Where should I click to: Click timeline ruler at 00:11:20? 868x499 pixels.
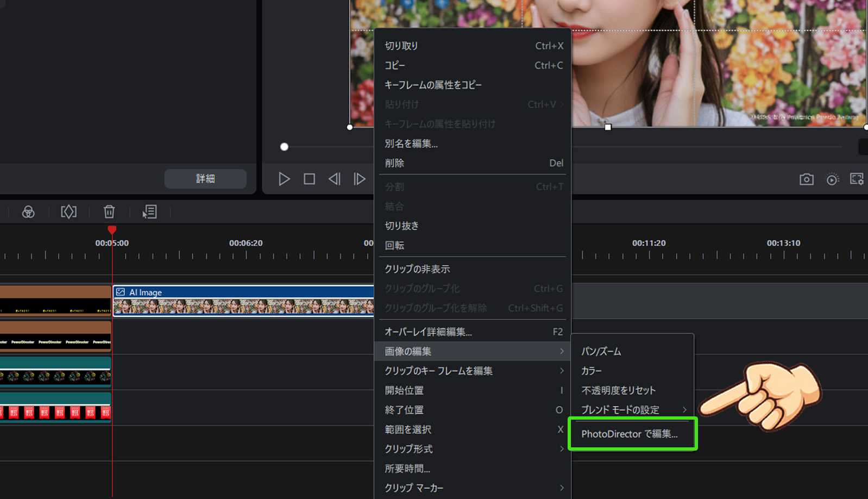click(x=649, y=243)
